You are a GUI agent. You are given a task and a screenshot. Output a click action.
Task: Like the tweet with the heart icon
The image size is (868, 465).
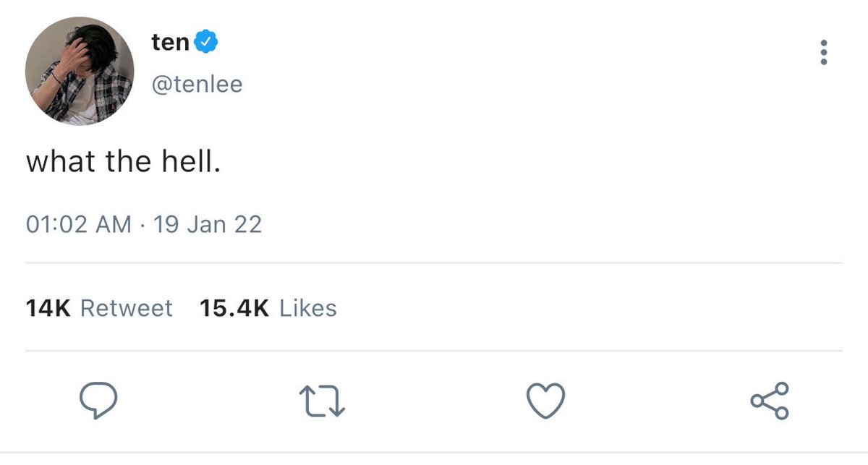545,401
